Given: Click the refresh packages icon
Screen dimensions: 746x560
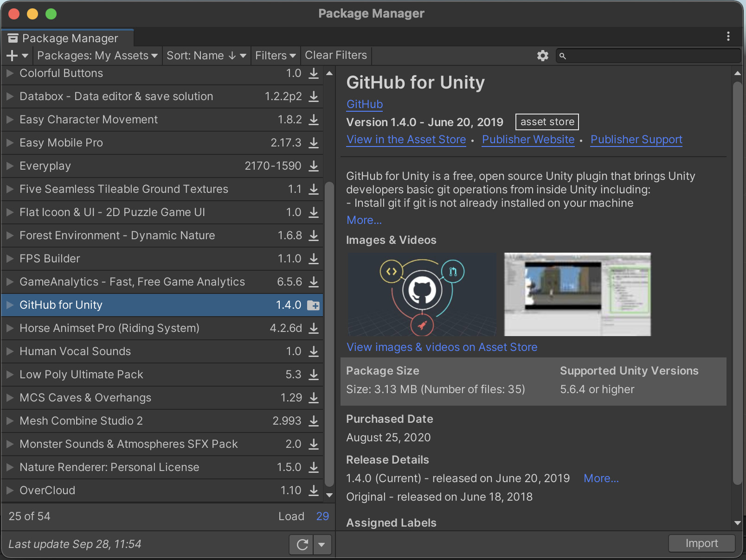Looking at the screenshot, I should [302, 544].
